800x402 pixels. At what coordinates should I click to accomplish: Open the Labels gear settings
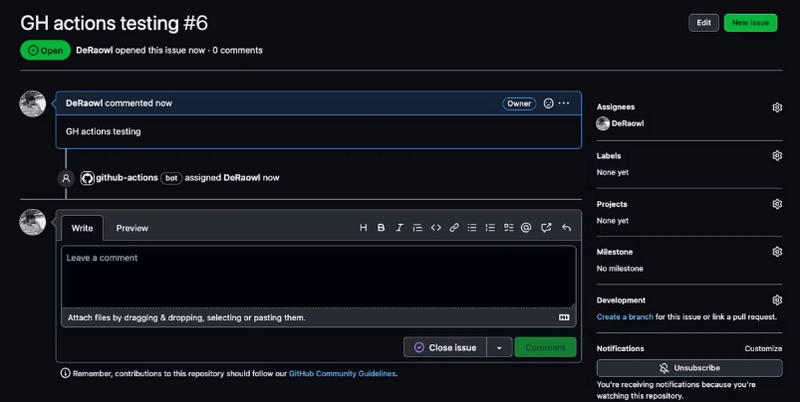[777, 156]
